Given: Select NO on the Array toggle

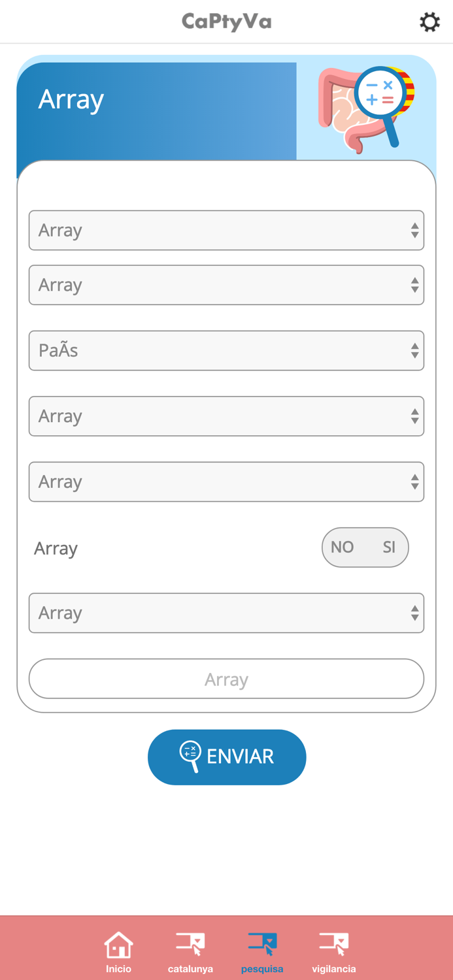Looking at the screenshot, I should [343, 547].
